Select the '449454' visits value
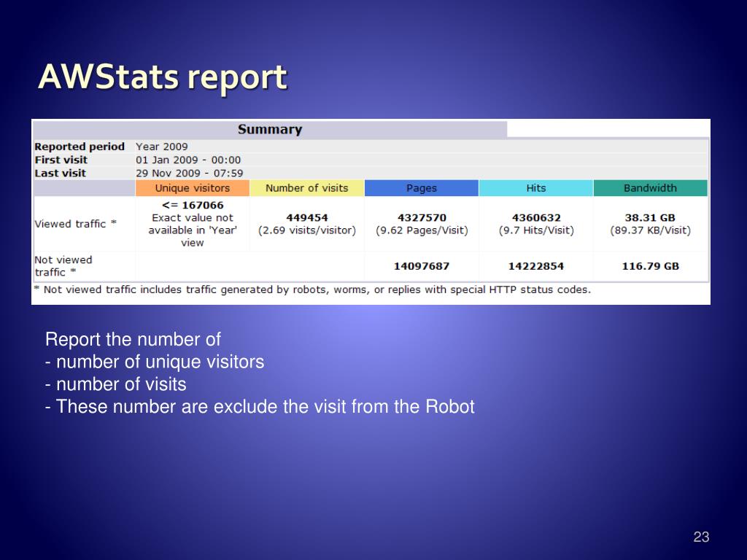 click(307, 217)
